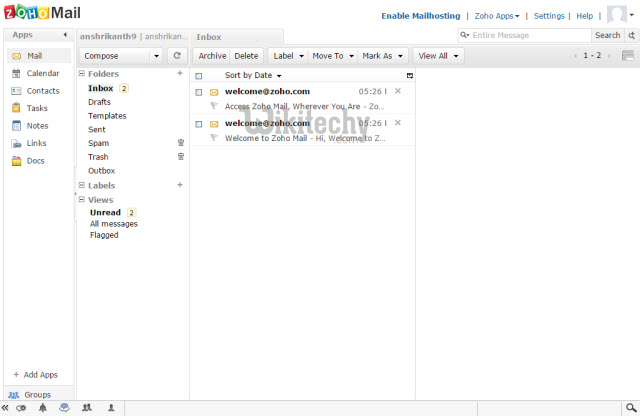The image size is (640, 416).
Task: Open the Zoho Apps dropdown
Action: tap(497, 16)
